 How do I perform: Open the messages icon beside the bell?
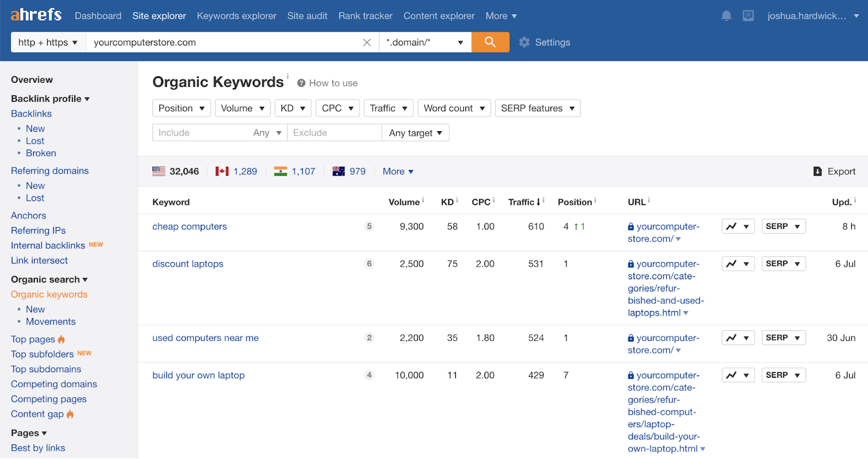pos(748,16)
